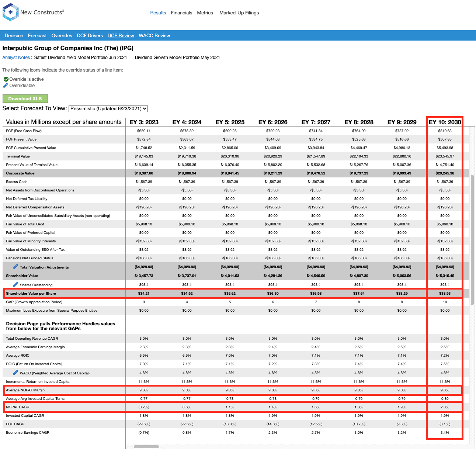Open the Marked-Up Filings tab
476x450 pixels.
pos(239,13)
